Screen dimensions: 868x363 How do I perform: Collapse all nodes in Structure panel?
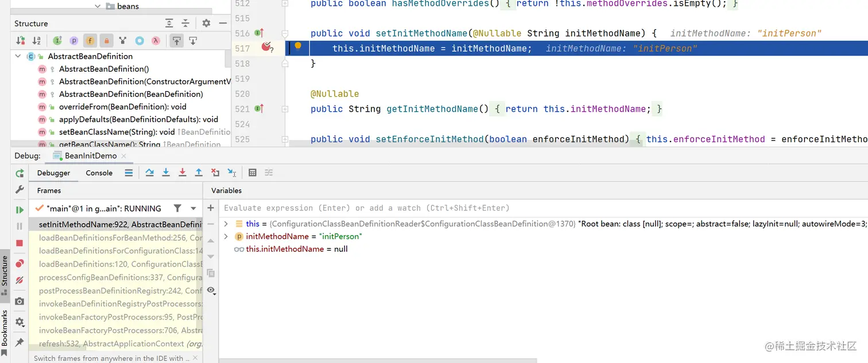tap(185, 24)
